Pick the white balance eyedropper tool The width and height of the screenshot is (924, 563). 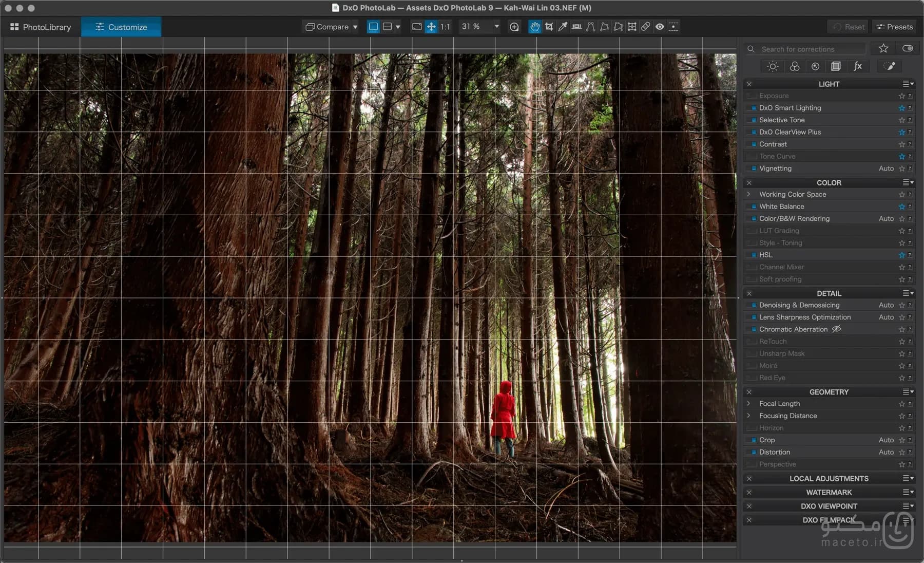[x=563, y=27]
